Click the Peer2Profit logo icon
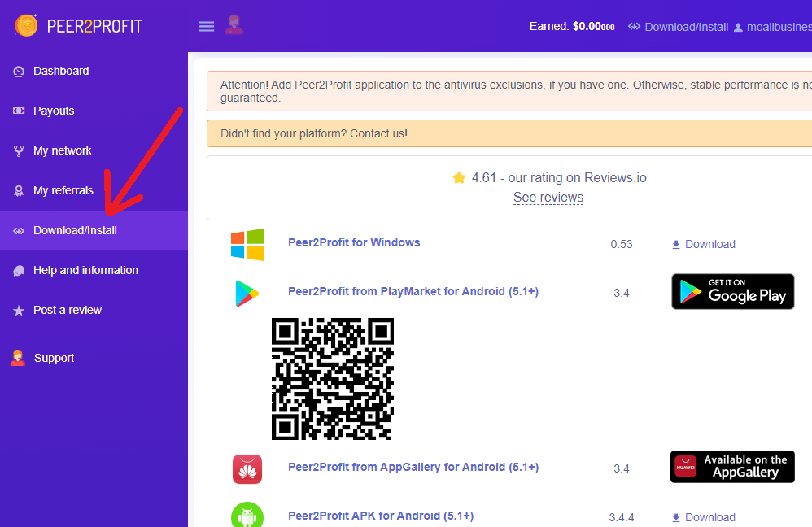This screenshot has height=527, width=812. (26, 25)
